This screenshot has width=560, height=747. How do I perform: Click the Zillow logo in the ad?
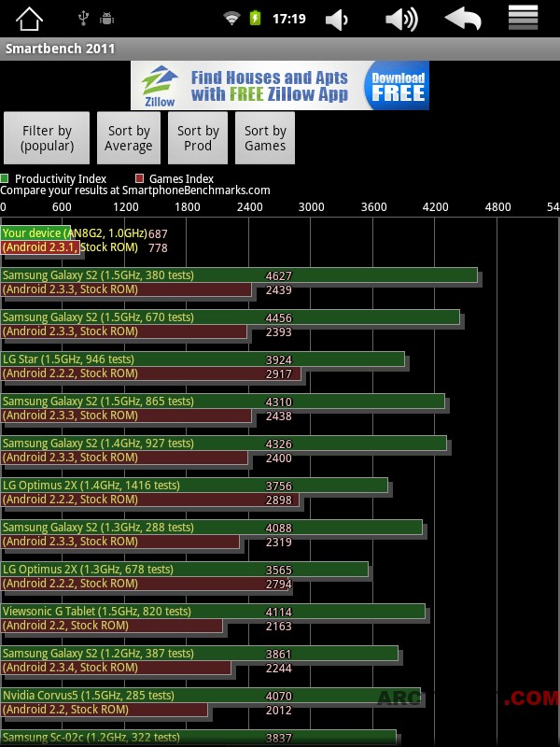pos(160,86)
